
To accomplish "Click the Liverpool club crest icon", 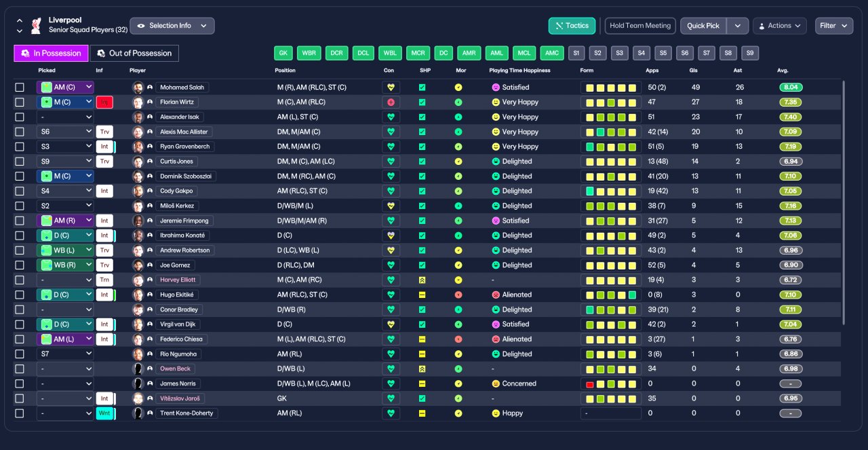I will (x=36, y=26).
